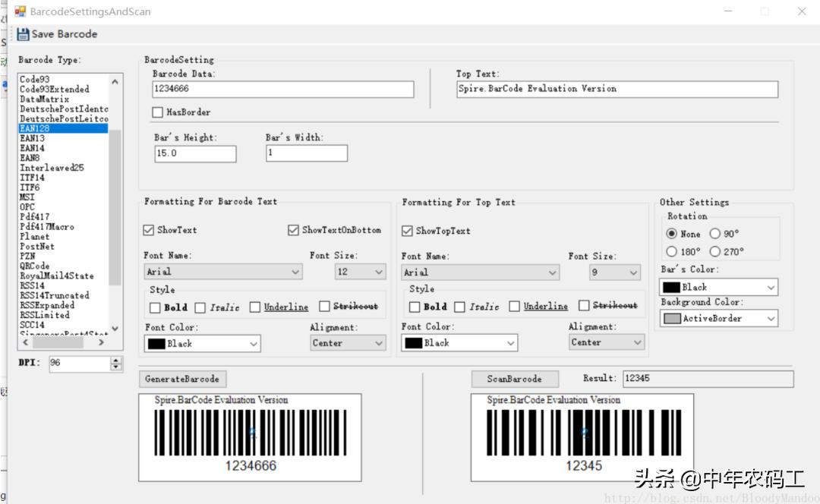Click the ScanBarcode button

point(515,379)
